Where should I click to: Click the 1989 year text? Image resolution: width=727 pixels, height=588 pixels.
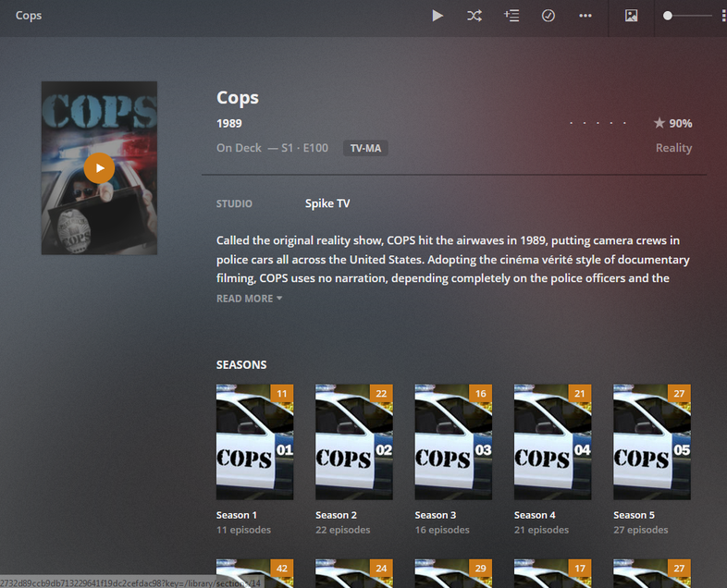(229, 123)
